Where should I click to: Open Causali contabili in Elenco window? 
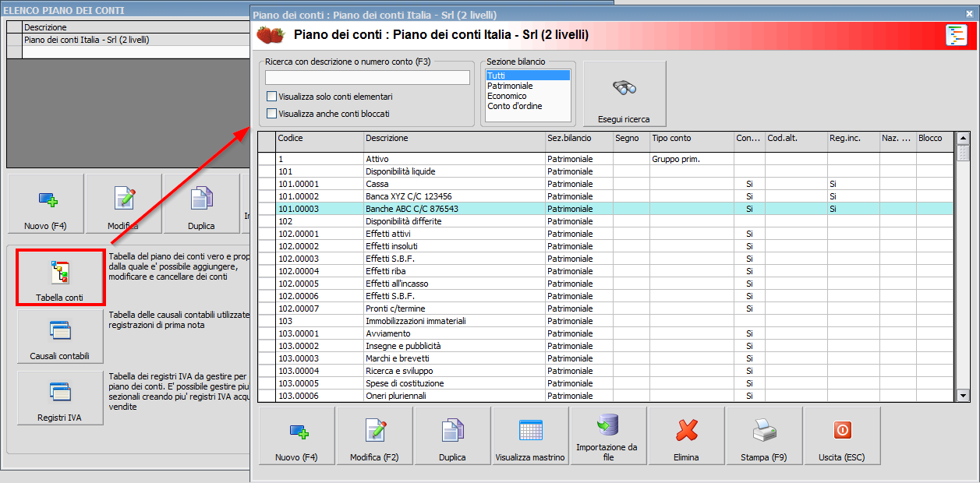tap(60, 336)
